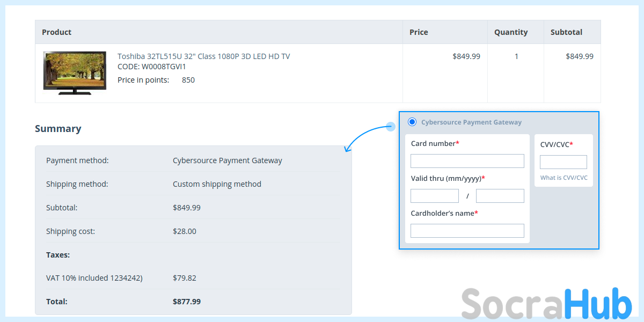This screenshot has width=644, height=322.
Task: Click the expiry year input field
Action: point(500,196)
